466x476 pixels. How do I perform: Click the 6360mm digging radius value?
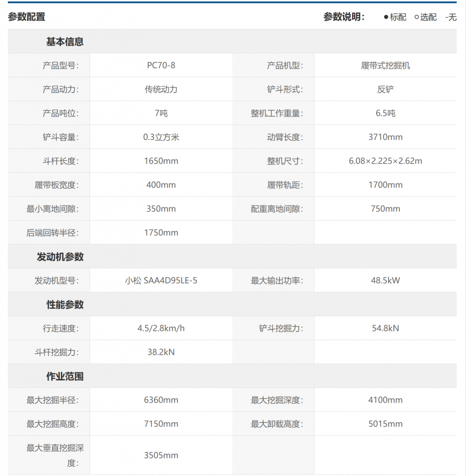(161, 400)
